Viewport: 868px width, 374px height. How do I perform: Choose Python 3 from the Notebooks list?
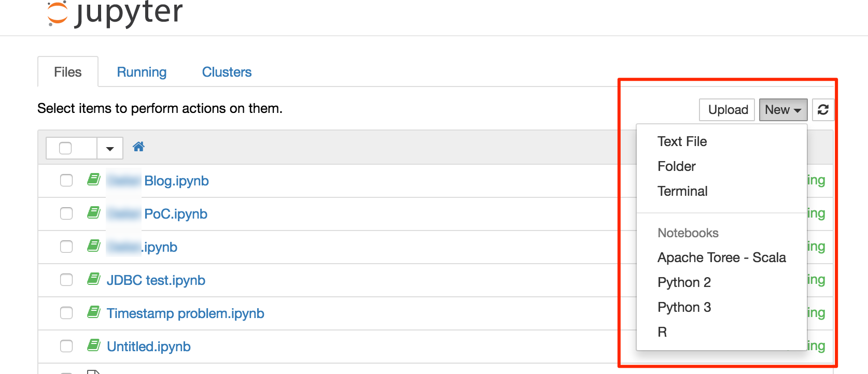(x=684, y=307)
